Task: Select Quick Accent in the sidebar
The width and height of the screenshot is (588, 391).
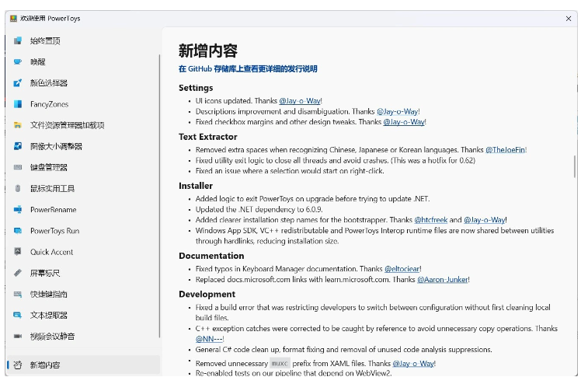Action: (51, 252)
